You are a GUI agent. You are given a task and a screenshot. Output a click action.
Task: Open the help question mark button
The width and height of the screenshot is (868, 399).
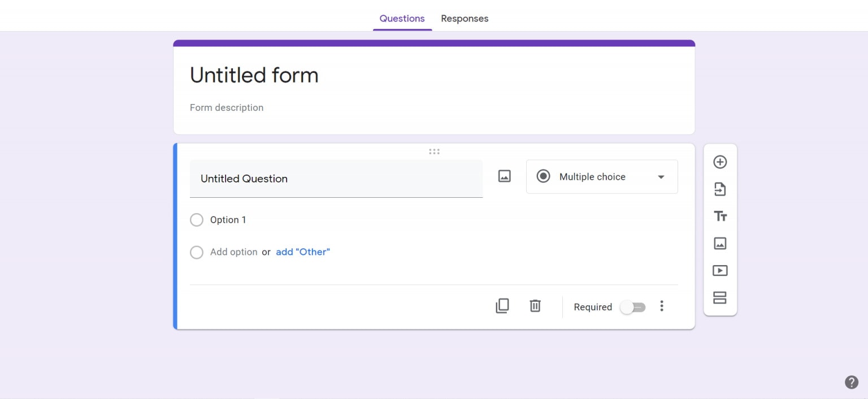tap(852, 383)
